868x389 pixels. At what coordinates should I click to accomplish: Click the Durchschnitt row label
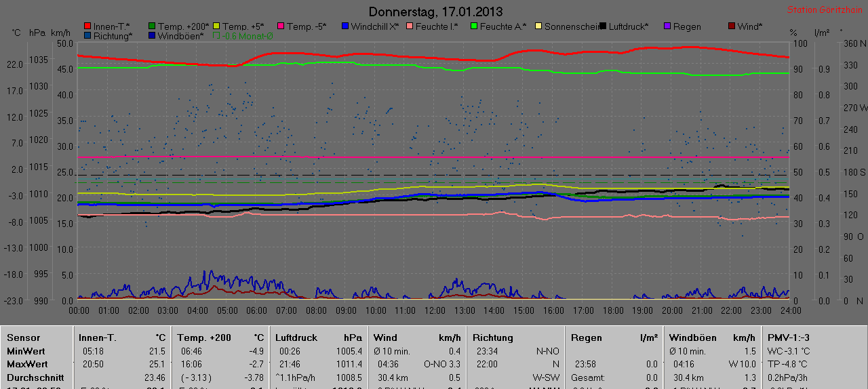35,377
